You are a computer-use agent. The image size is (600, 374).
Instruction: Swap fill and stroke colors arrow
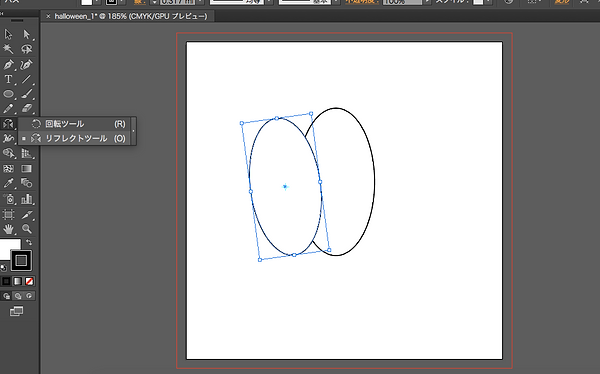point(29,242)
